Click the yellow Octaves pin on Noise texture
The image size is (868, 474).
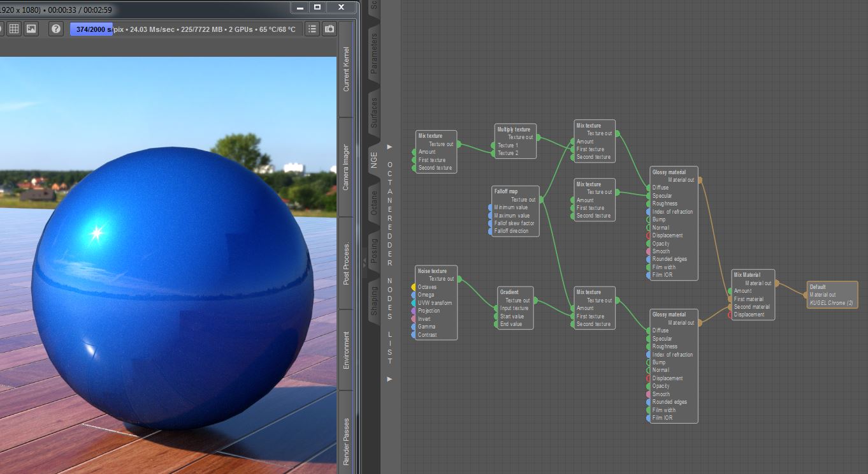click(x=414, y=287)
